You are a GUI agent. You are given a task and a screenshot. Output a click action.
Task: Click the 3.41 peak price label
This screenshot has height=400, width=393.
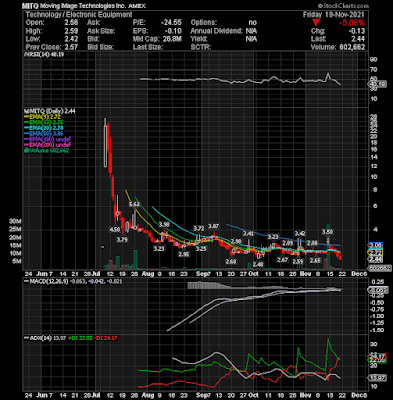[248, 234]
